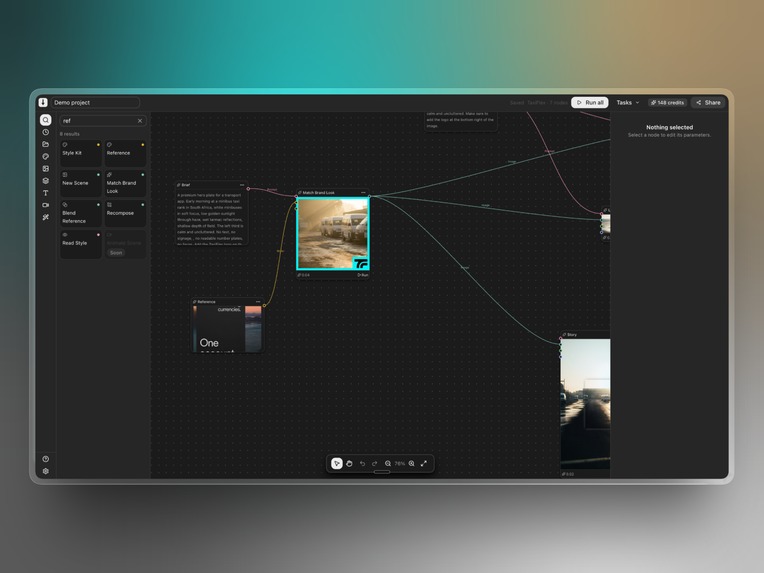Add a New Scene node
This screenshot has height=573, width=764.
tap(81, 183)
